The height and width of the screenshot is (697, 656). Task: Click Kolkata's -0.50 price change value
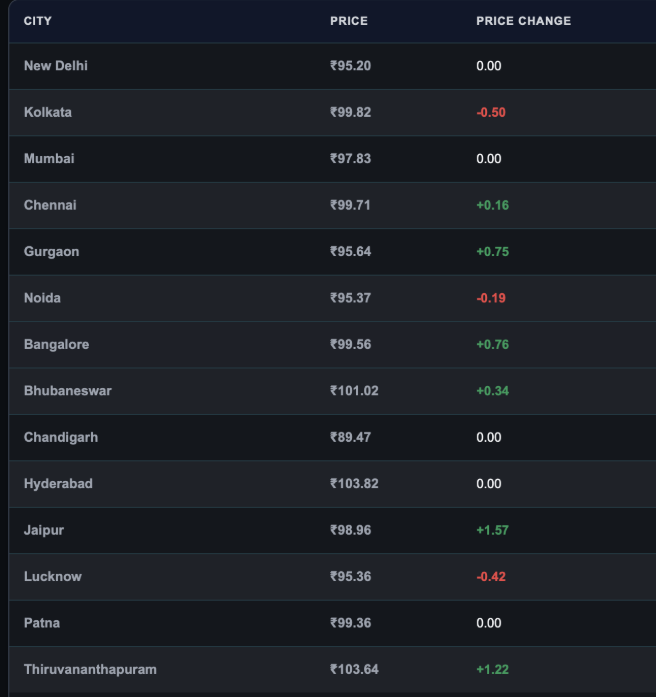(x=491, y=112)
